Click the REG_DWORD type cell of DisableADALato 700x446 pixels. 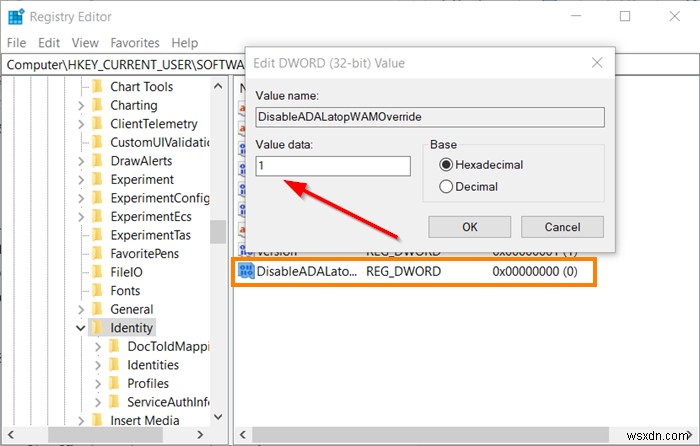click(x=404, y=271)
